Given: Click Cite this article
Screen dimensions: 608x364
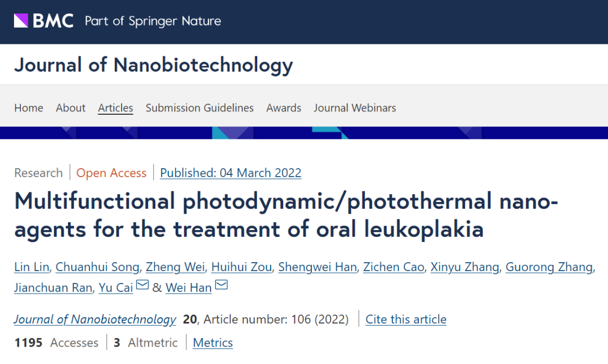Looking at the screenshot, I should point(406,320).
